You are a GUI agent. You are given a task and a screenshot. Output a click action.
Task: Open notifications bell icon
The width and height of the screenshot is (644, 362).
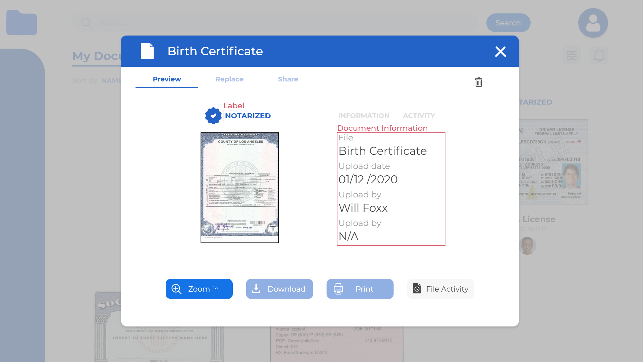tap(599, 56)
